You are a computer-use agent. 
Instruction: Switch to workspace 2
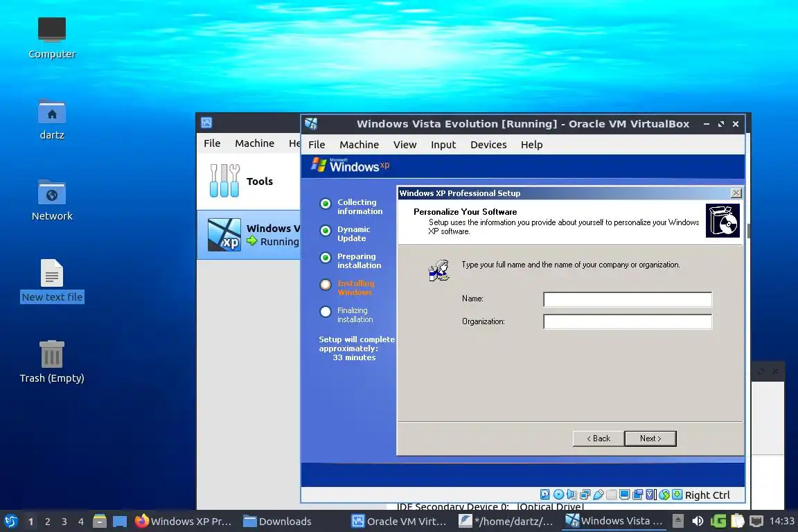[47, 522]
